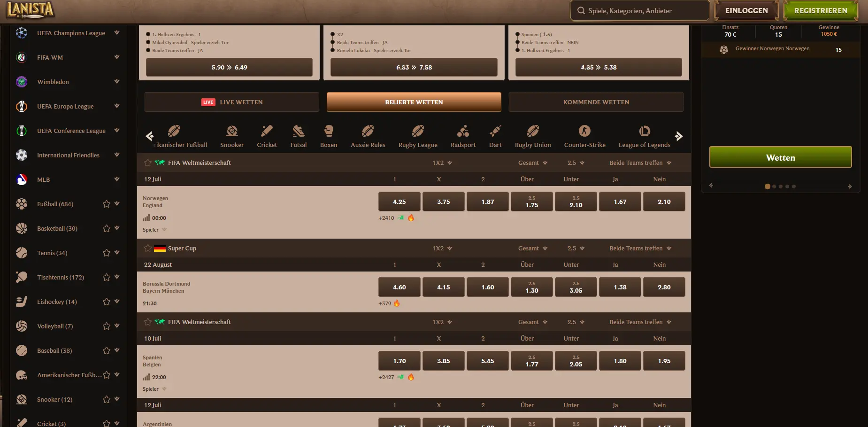Go to previous bet slip slide arrow
The image size is (868, 427).
click(711, 186)
